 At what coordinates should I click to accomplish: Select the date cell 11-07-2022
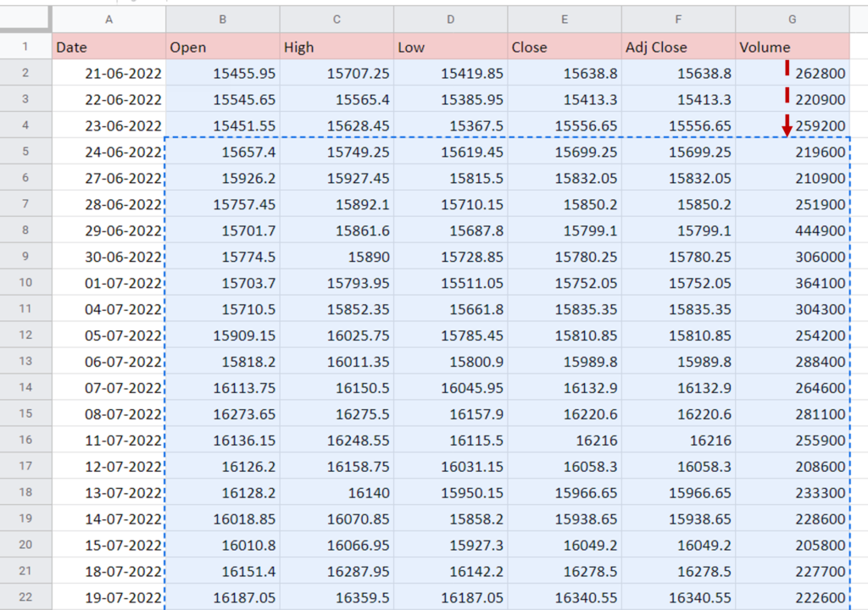109,440
